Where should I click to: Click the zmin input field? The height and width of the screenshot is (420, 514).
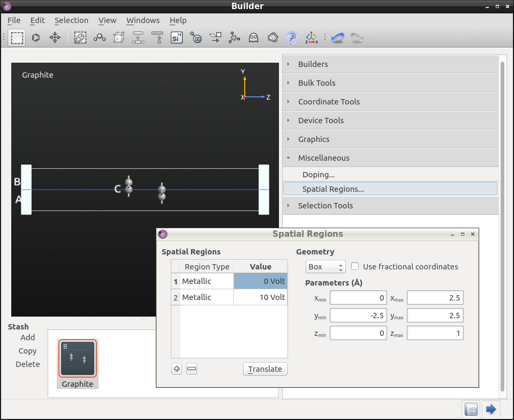pos(358,333)
